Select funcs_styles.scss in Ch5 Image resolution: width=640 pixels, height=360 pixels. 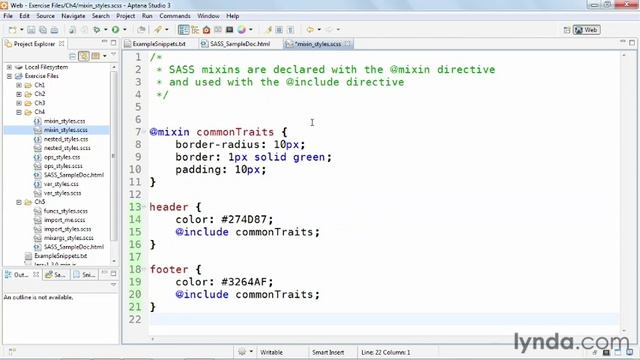66,211
